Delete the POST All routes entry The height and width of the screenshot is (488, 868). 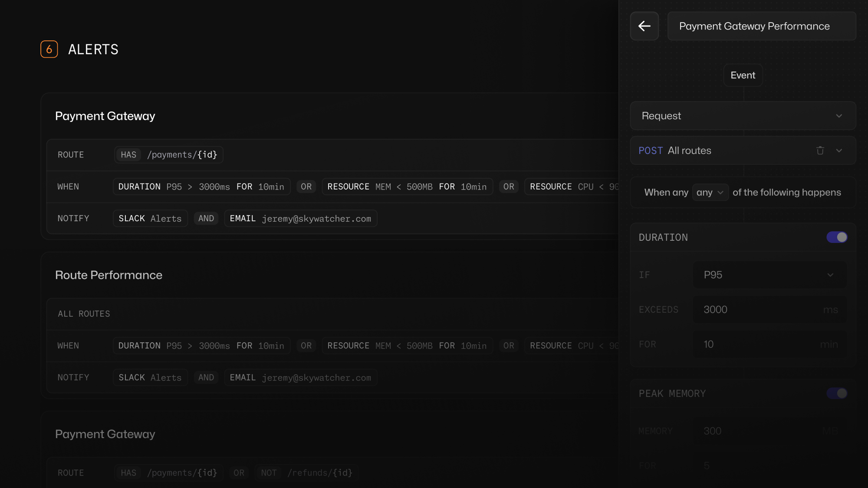[820, 151]
